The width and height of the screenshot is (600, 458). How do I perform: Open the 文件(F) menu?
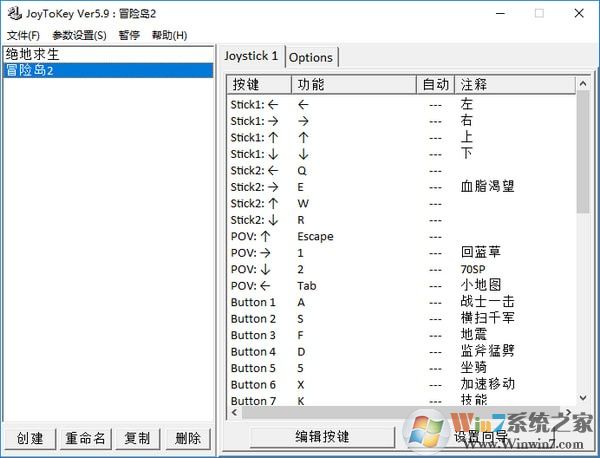[x=24, y=35]
